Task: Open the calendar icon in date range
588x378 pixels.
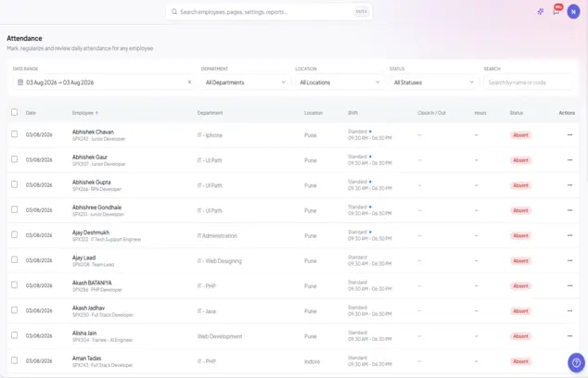Action: (x=20, y=82)
